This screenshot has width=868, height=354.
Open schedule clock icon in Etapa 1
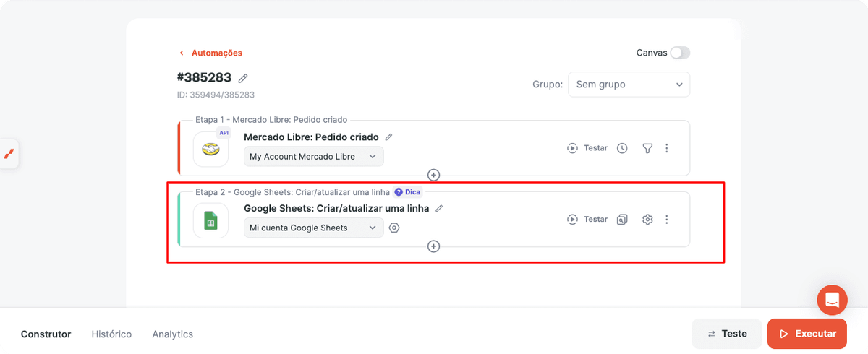[622, 148]
